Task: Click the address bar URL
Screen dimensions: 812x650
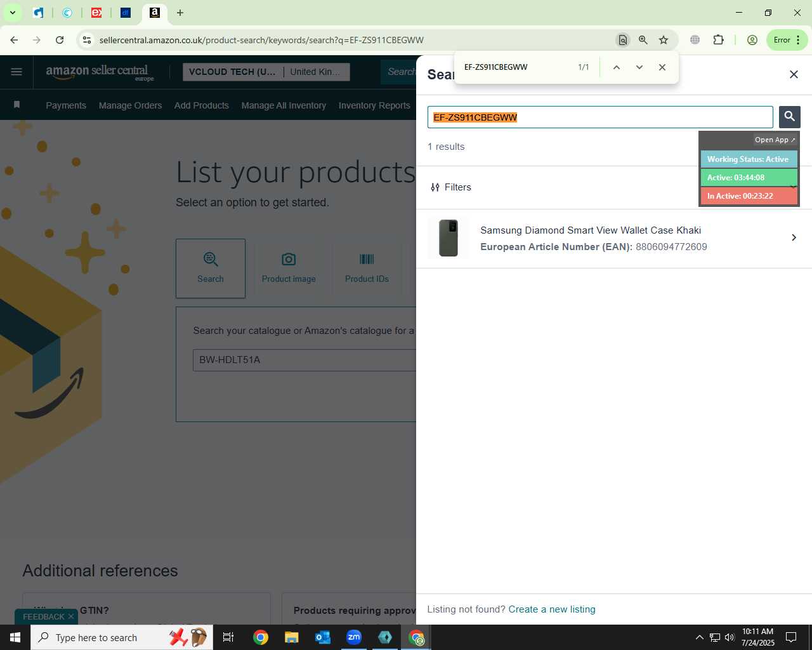Action: (261, 40)
